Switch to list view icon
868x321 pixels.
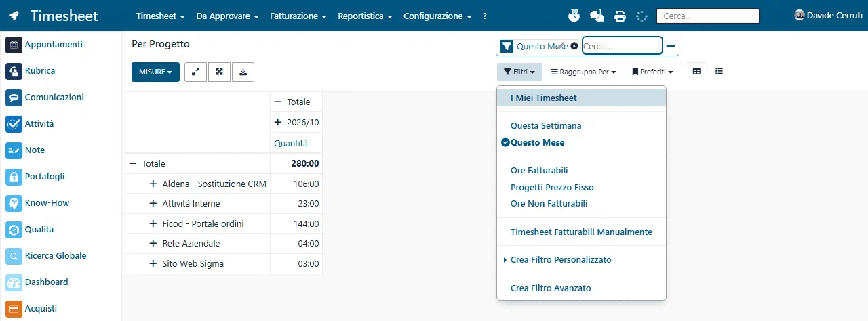point(719,71)
